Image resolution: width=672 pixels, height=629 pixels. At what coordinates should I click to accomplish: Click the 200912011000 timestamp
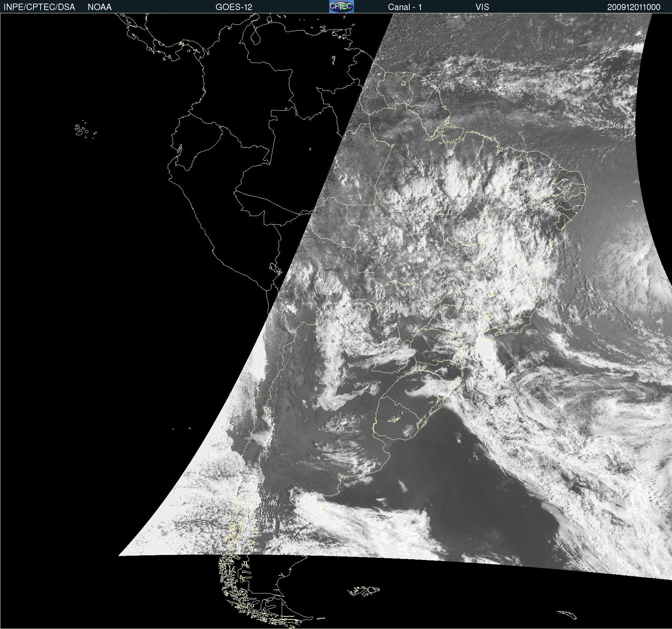tap(634, 7)
